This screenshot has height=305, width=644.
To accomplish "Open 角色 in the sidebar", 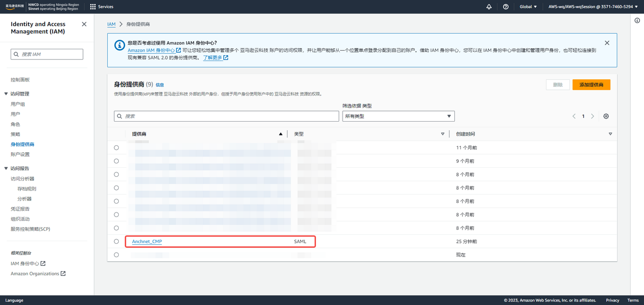I will tap(16, 124).
